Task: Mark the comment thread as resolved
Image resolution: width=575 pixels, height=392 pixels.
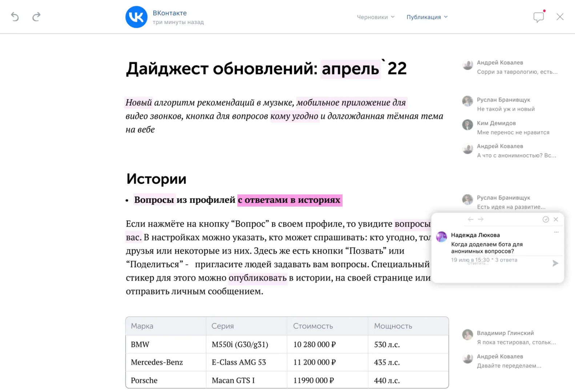Action: [546, 219]
